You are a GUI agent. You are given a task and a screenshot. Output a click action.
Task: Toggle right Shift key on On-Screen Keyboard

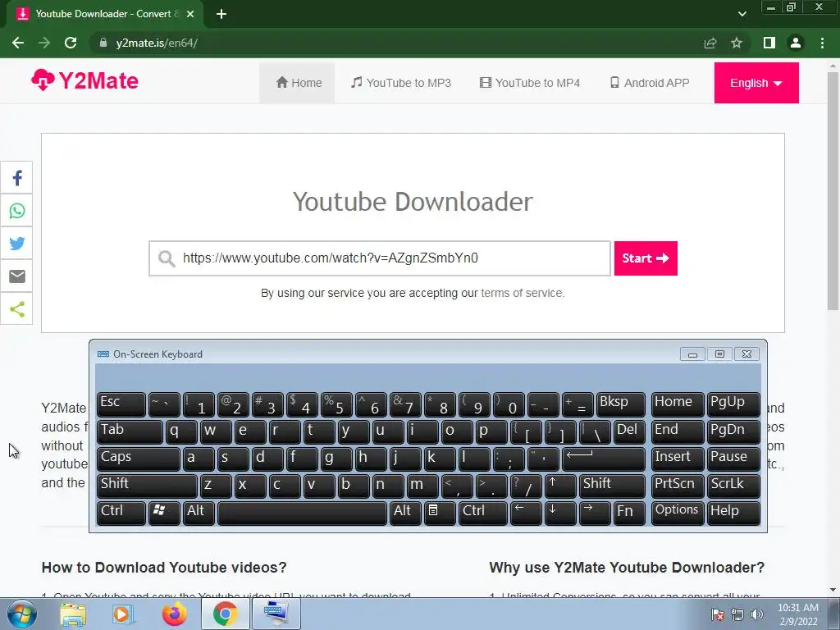pos(612,486)
